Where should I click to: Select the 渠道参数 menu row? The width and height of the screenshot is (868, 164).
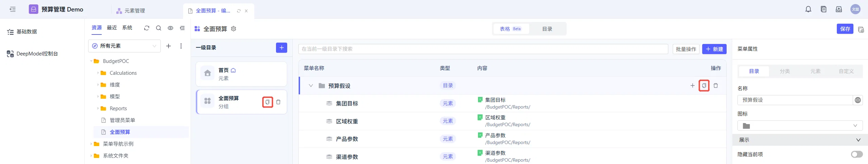pyautogui.click(x=513, y=156)
